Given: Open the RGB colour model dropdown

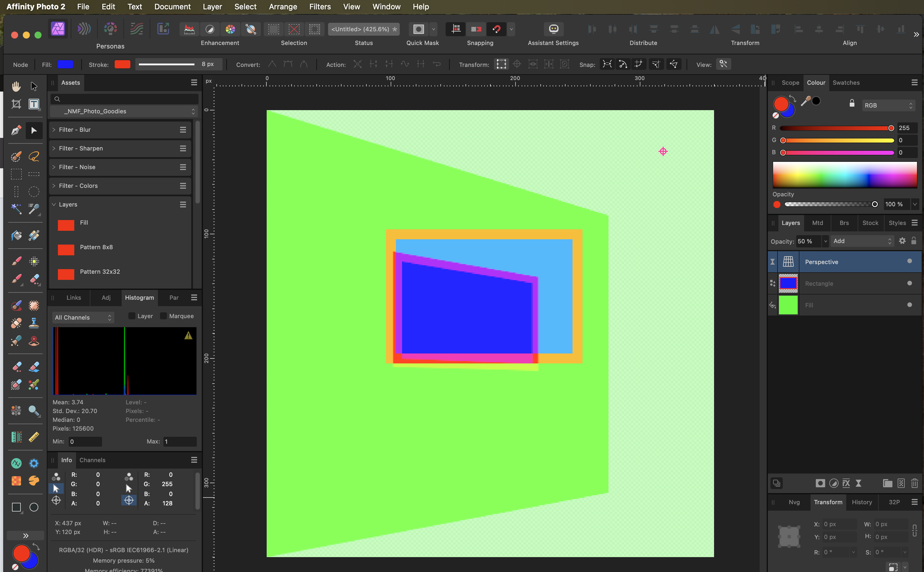Looking at the screenshot, I should click(x=888, y=105).
